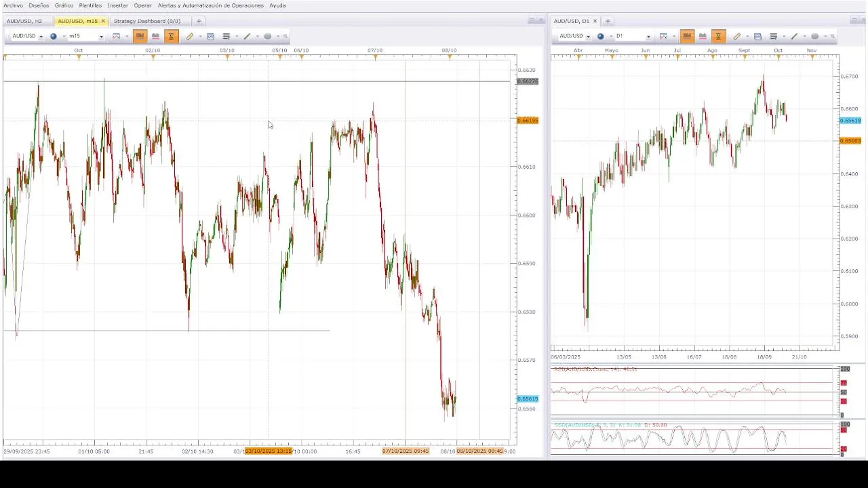Select the ellipse shape tool in D1 toolbar
The width and height of the screenshot is (868, 488).
pos(814,36)
